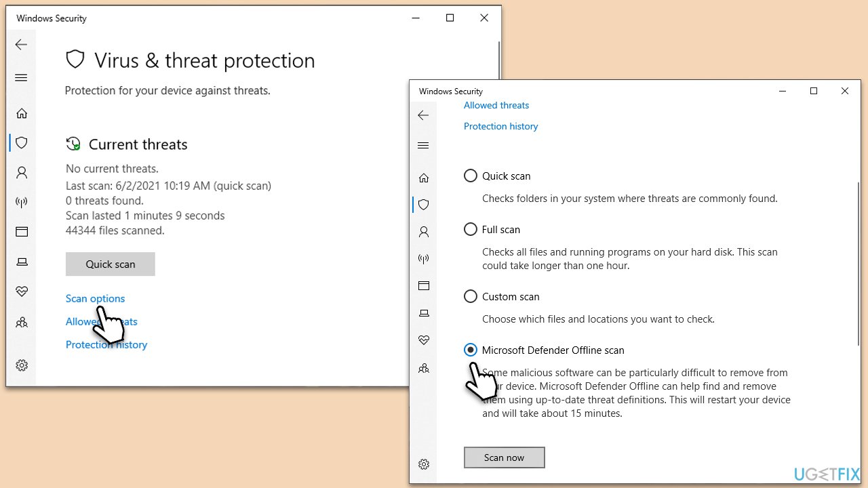Open Settings gear in right window

424,464
